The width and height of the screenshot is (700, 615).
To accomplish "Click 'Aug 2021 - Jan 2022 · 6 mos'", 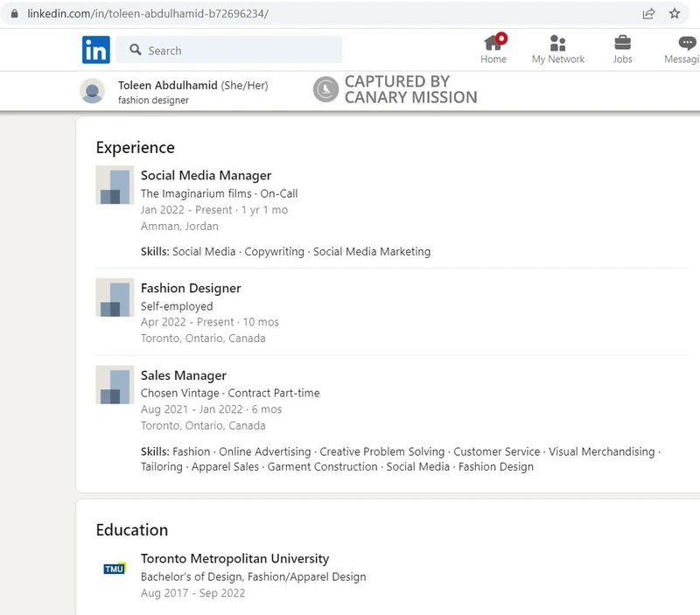I will click(211, 409).
